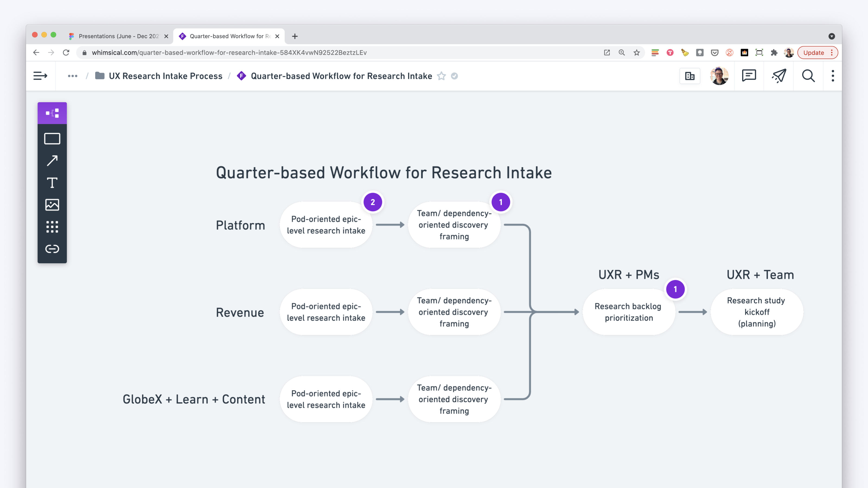Open Chrome tab search dropdown arrow
868x488 pixels.
point(832,36)
